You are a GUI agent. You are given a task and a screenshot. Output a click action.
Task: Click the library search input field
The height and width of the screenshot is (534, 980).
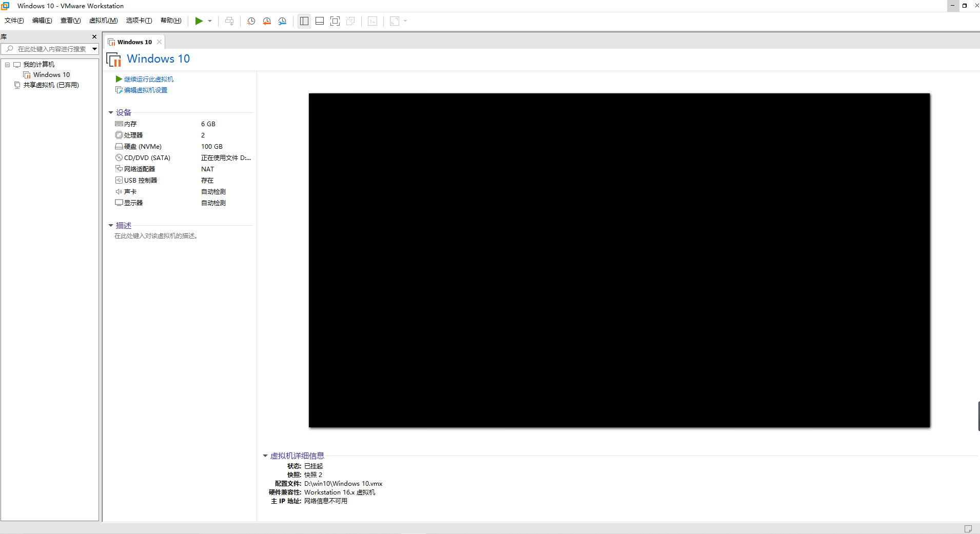tap(50, 49)
